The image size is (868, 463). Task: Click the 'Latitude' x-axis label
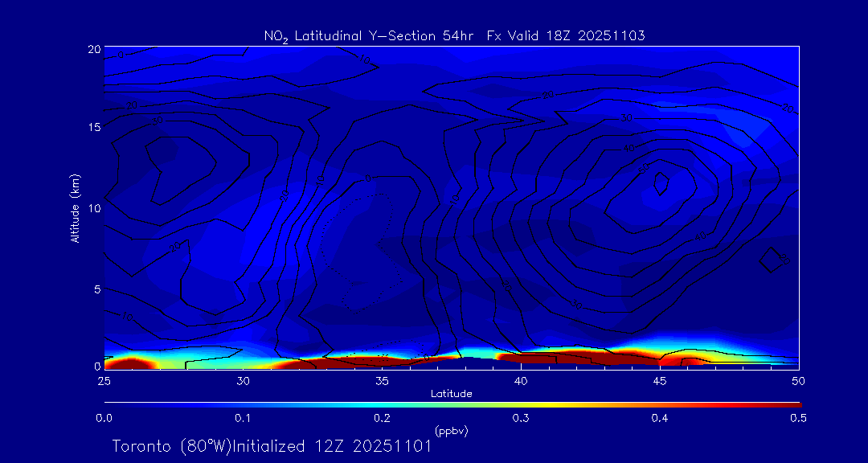click(451, 394)
